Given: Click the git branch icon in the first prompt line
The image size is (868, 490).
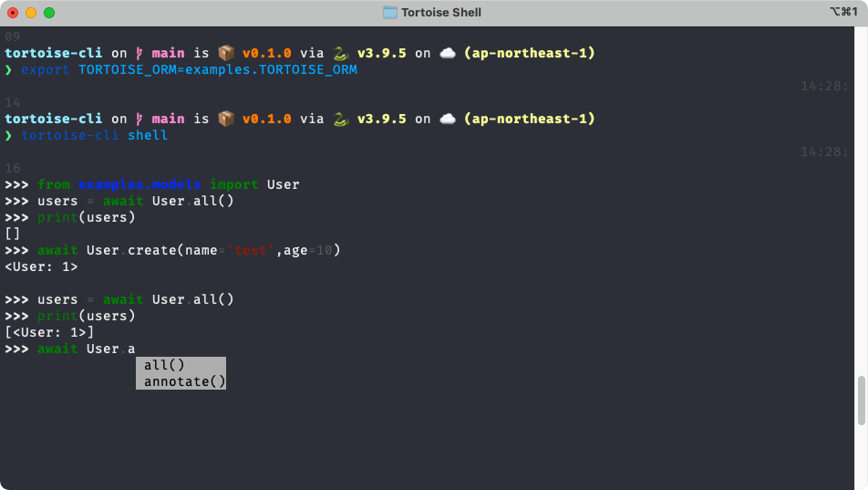Looking at the screenshot, I should [139, 53].
